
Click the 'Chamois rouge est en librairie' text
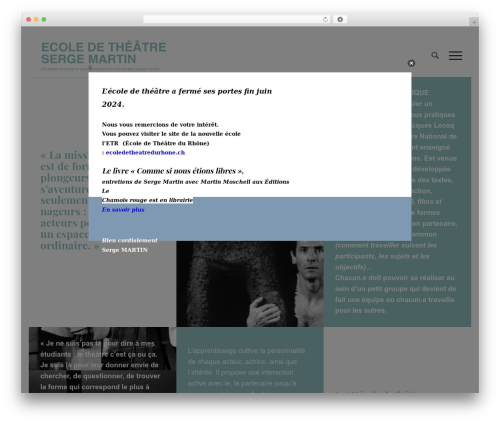[147, 200]
